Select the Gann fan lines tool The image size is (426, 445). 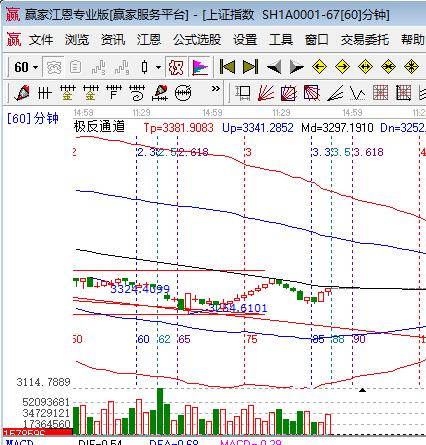pos(266,93)
